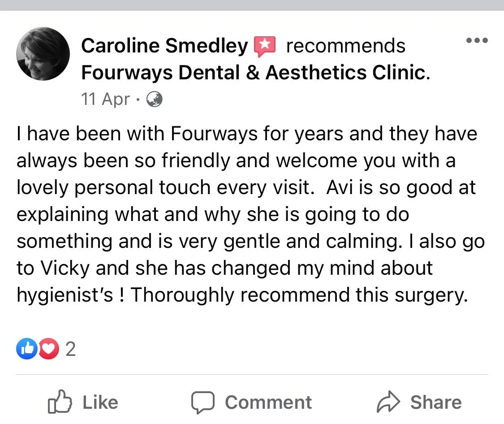Click the red recommendation star badge
The width and height of the screenshot is (504, 424).
pyautogui.click(x=265, y=46)
